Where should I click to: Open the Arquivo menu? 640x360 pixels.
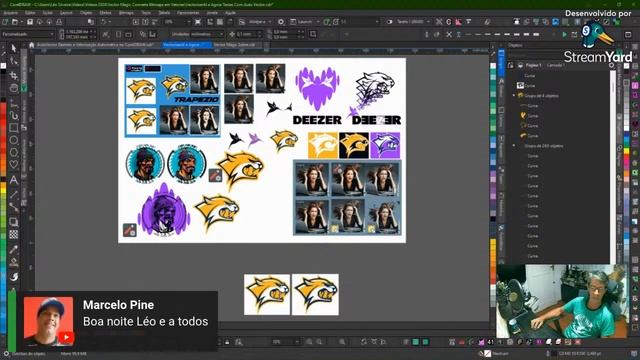pos(10,13)
